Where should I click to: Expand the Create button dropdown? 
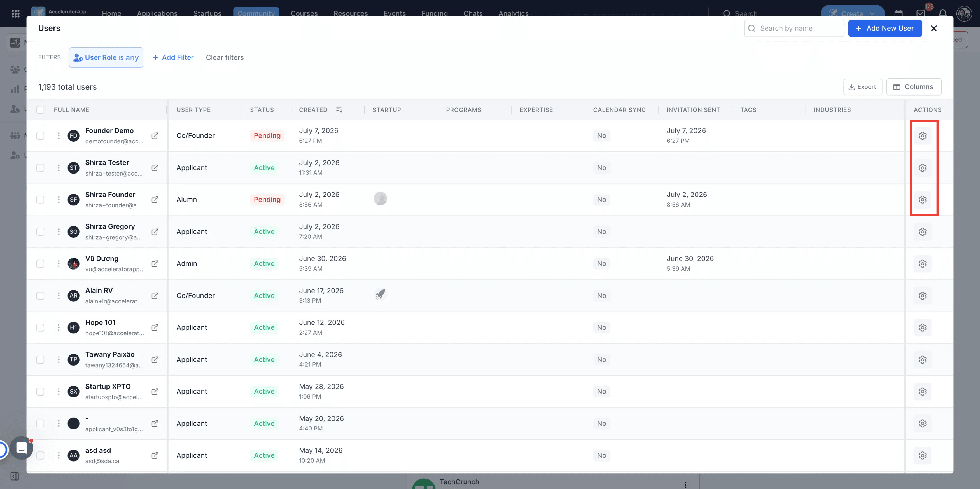click(x=872, y=14)
